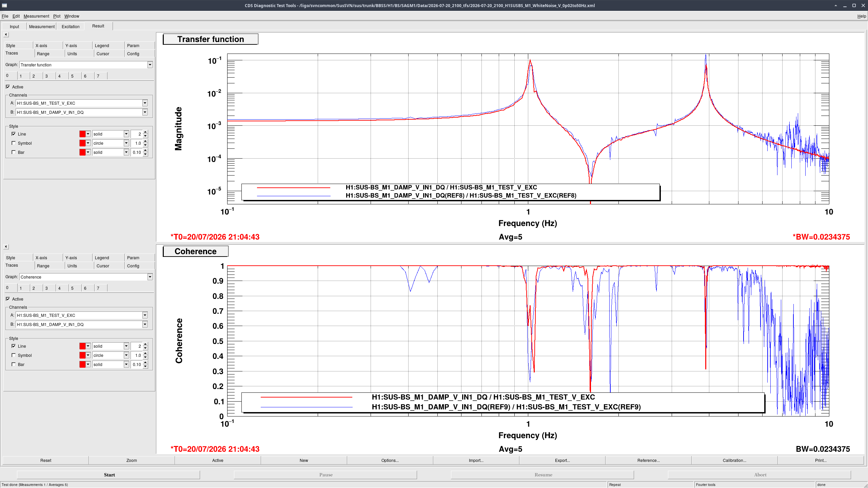Screen dimensions: 868x488
Task: Click the Reference... button
Action: [648, 460]
